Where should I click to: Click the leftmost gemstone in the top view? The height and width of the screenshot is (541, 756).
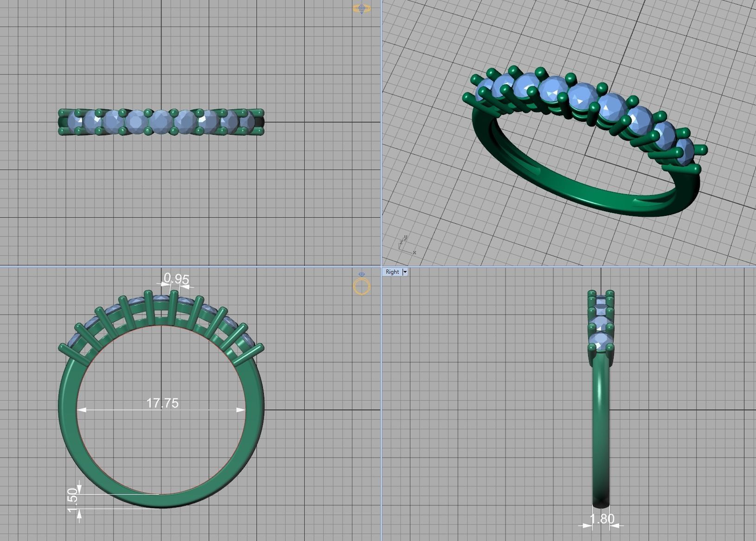75,122
